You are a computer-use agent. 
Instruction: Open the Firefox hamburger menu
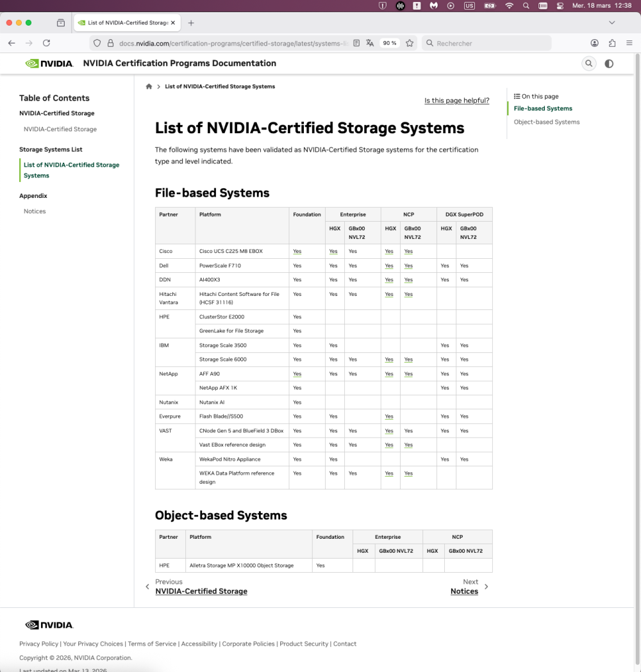click(x=629, y=43)
